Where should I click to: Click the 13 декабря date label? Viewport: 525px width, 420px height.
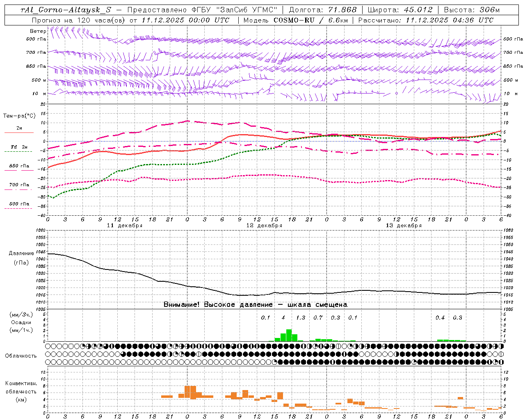404,226
